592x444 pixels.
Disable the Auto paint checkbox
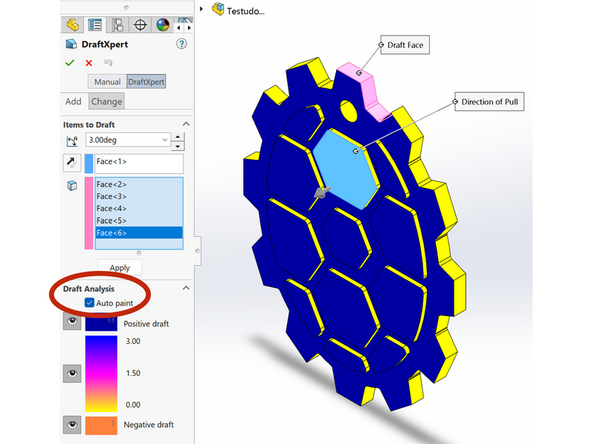(89, 302)
